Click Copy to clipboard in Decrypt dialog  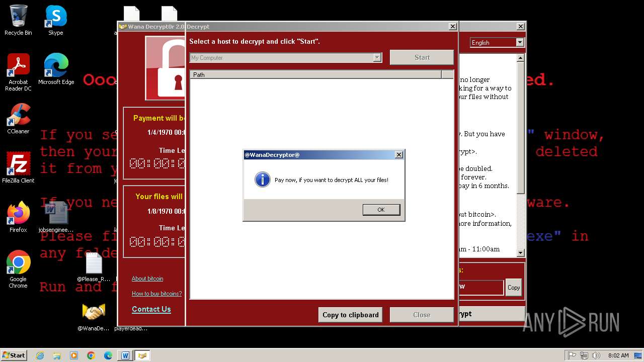(x=350, y=315)
